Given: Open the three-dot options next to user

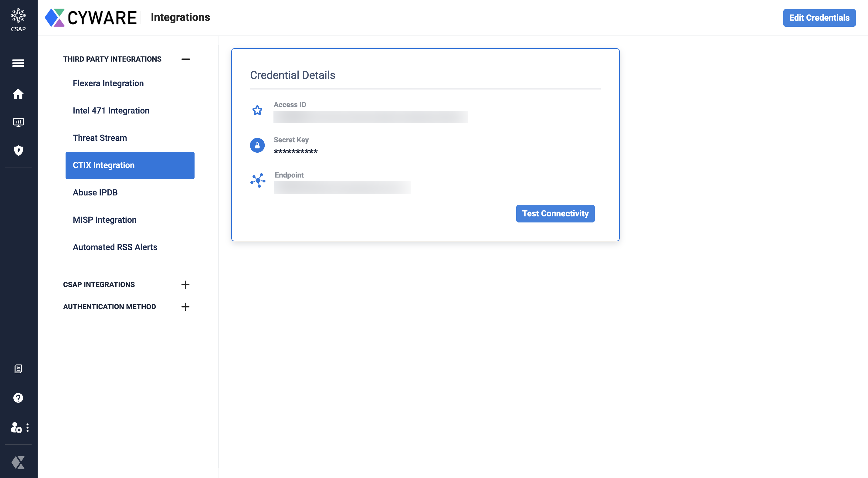Looking at the screenshot, I should (x=28, y=428).
